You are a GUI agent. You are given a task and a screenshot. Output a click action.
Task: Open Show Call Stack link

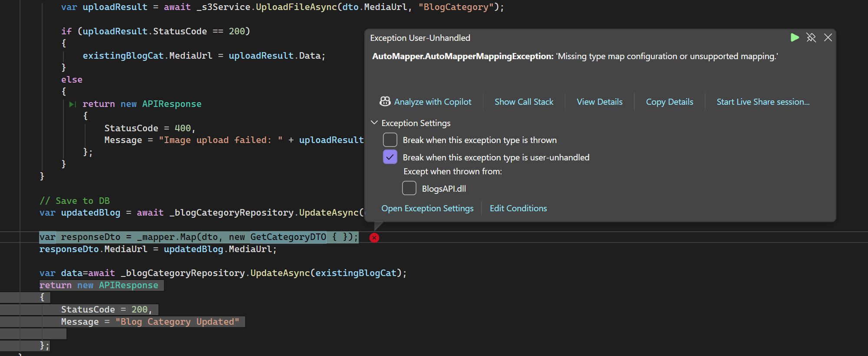click(524, 102)
